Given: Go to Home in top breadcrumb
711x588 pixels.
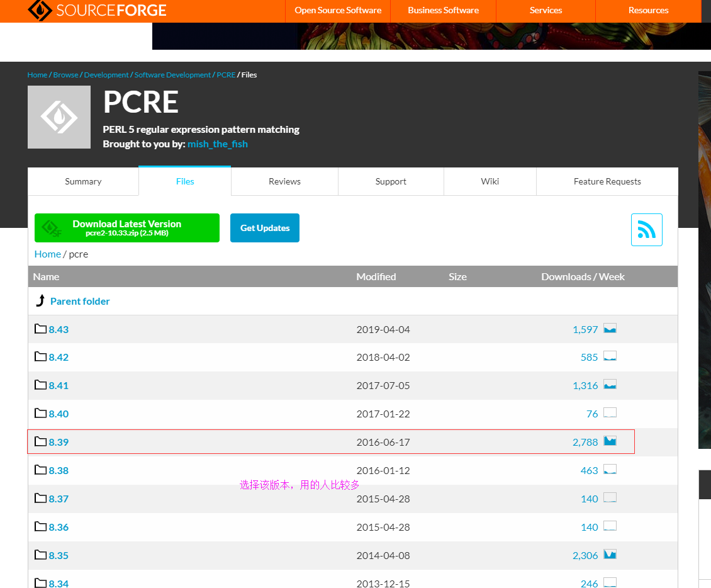Looking at the screenshot, I should (37, 75).
